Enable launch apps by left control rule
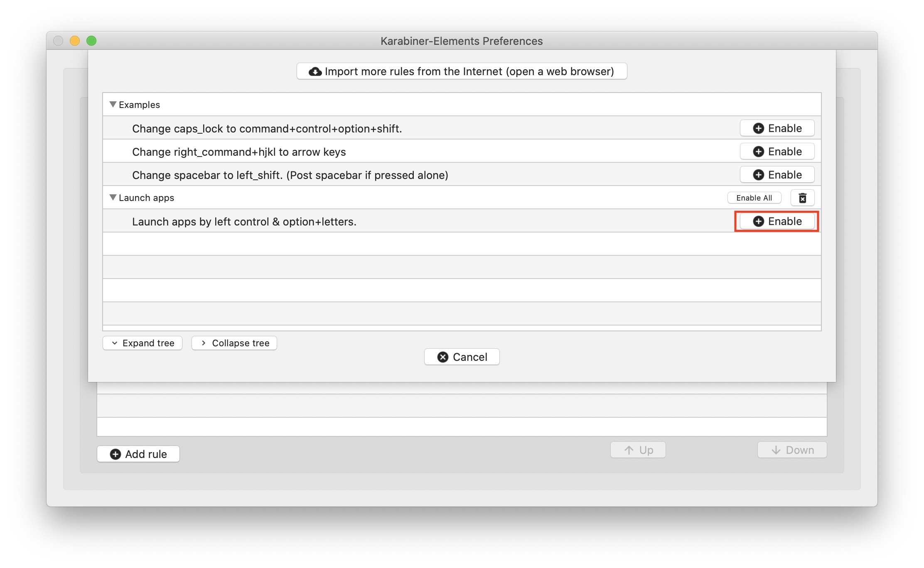Screen dimensions: 924x568 (777, 221)
